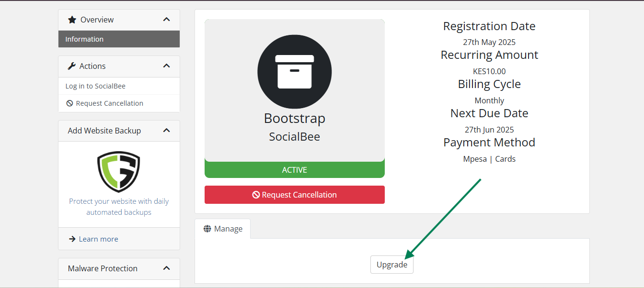This screenshot has height=288, width=644.
Task: Switch to the Manage tab
Action: tap(223, 229)
